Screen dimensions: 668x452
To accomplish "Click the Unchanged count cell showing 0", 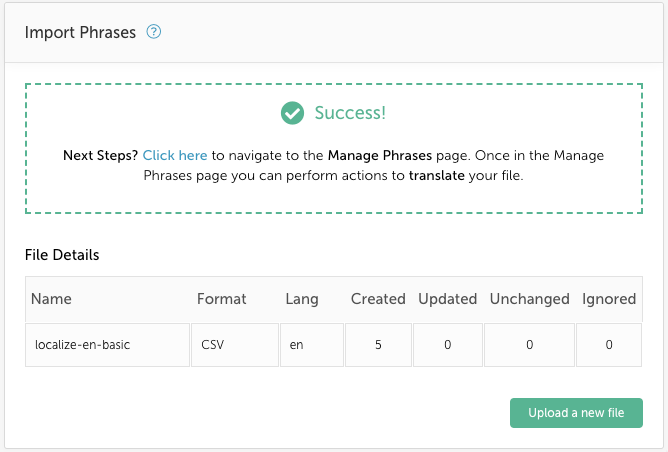I will coord(530,345).
